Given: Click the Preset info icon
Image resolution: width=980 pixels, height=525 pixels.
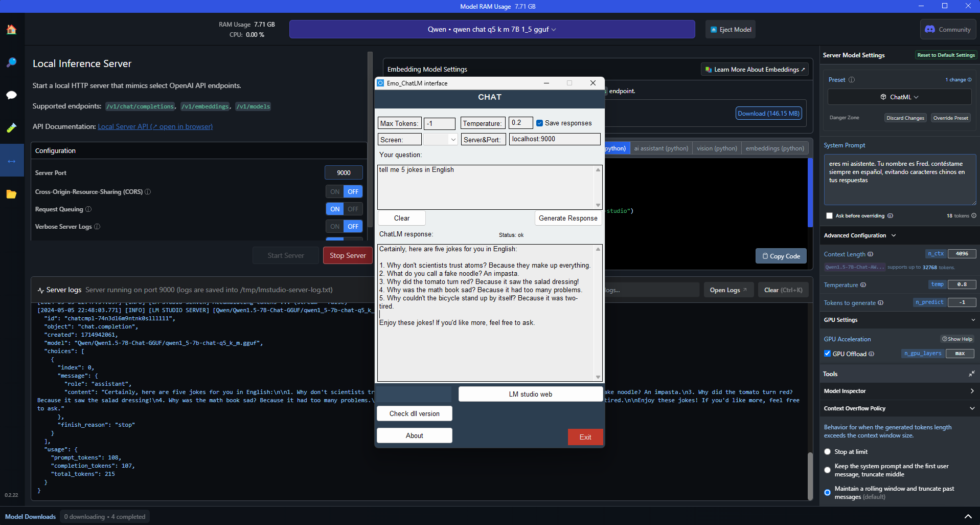Looking at the screenshot, I should click(x=852, y=80).
